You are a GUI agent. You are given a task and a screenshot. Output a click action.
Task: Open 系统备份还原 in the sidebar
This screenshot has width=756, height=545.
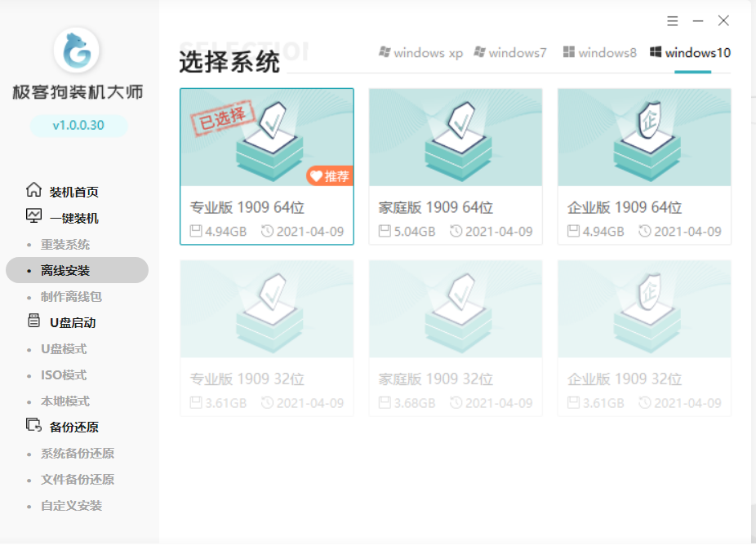tap(77, 454)
